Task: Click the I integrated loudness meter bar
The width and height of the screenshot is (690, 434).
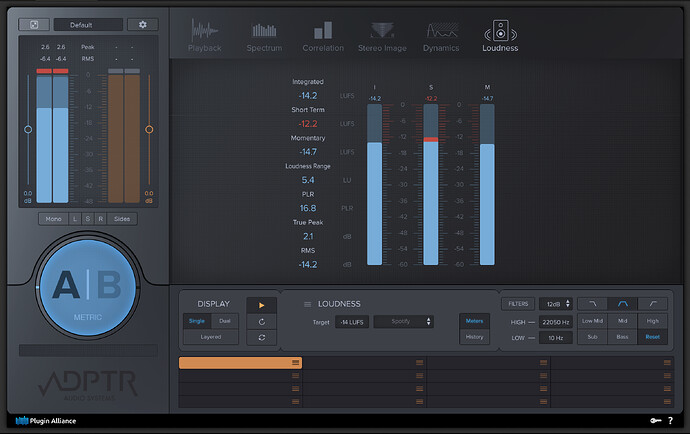Action: pos(374,184)
